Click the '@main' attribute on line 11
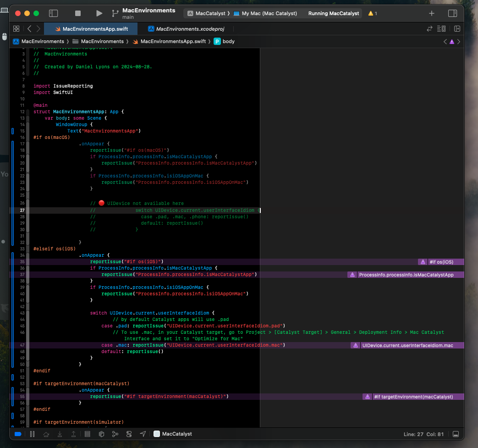478x448 pixels. pyautogui.click(x=40, y=105)
